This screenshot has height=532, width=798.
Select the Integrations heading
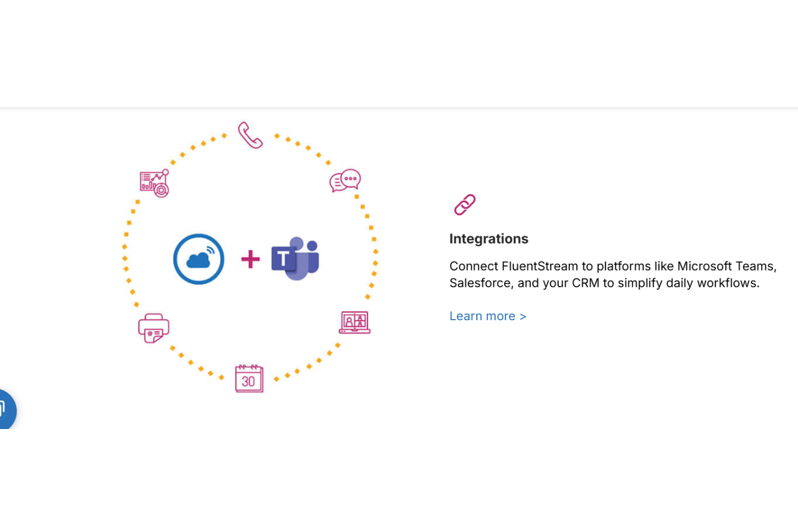(x=489, y=239)
